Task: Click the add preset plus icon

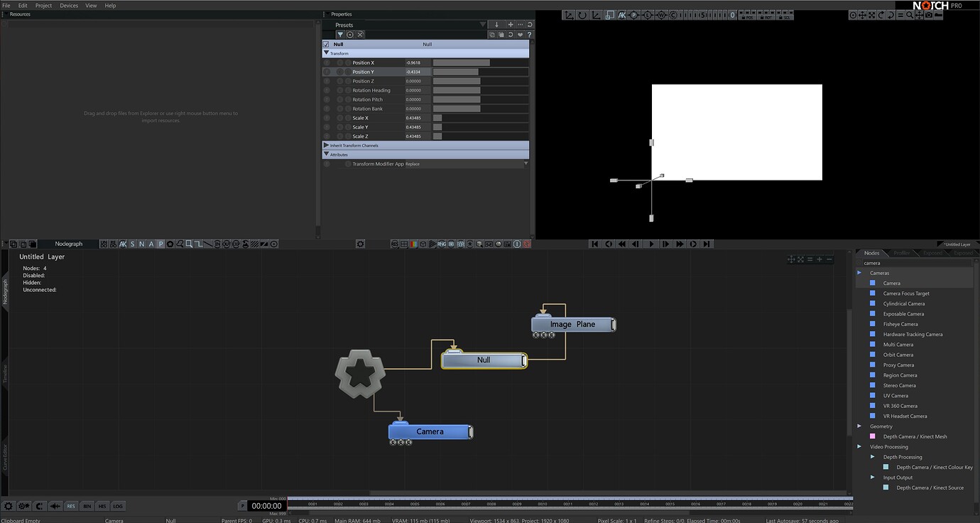Action: [x=510, y=25]
